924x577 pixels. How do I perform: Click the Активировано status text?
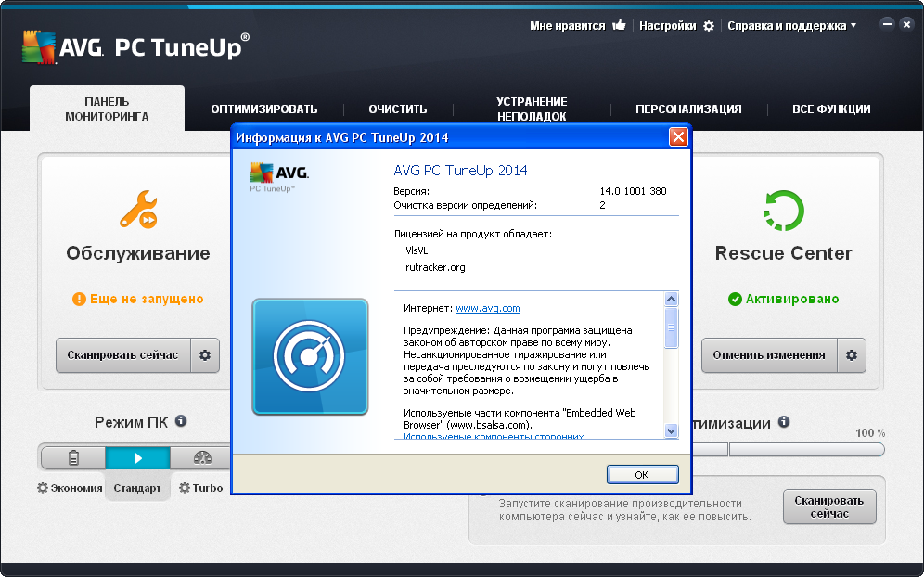(x=792, y=299)
